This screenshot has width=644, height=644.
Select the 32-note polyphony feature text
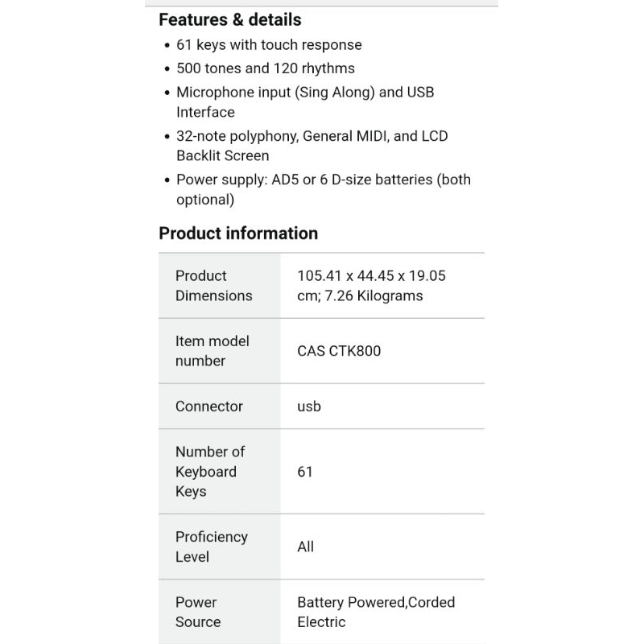312,146
